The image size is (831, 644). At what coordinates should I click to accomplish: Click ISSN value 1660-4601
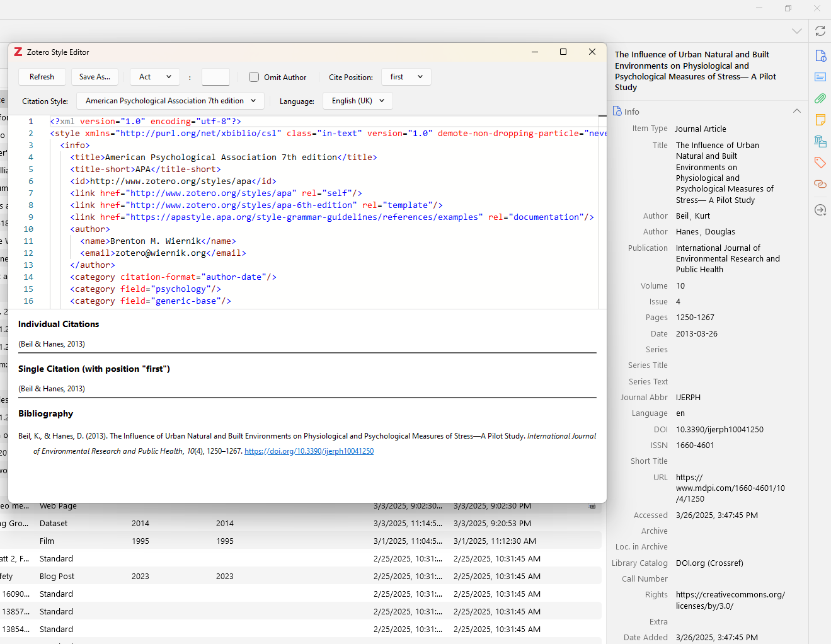[695, 446]
